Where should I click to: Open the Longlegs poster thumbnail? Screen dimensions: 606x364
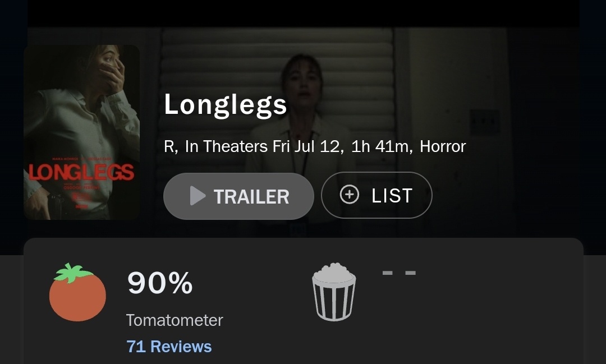point(82,132)
